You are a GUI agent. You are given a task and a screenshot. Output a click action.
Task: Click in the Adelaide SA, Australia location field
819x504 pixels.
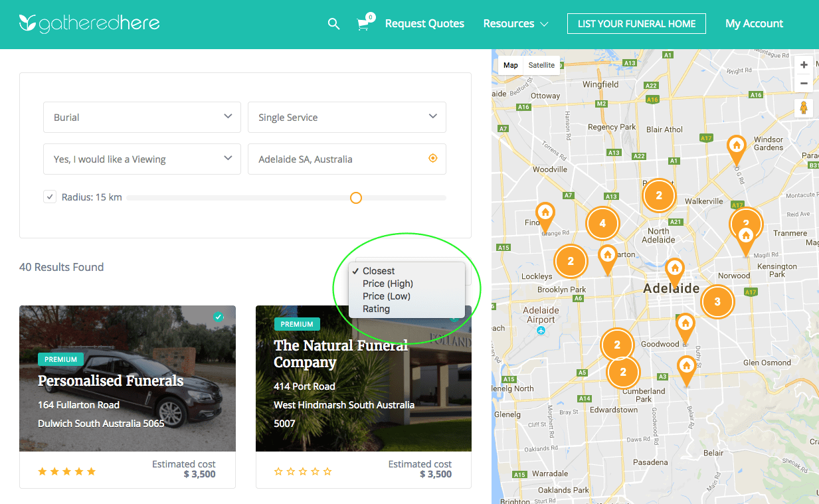coord(347,159)
